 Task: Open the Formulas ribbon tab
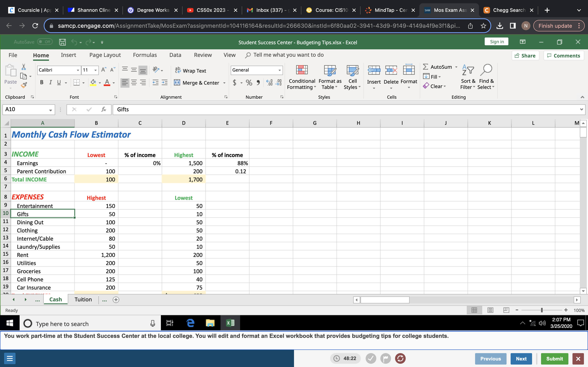(145, 55)
